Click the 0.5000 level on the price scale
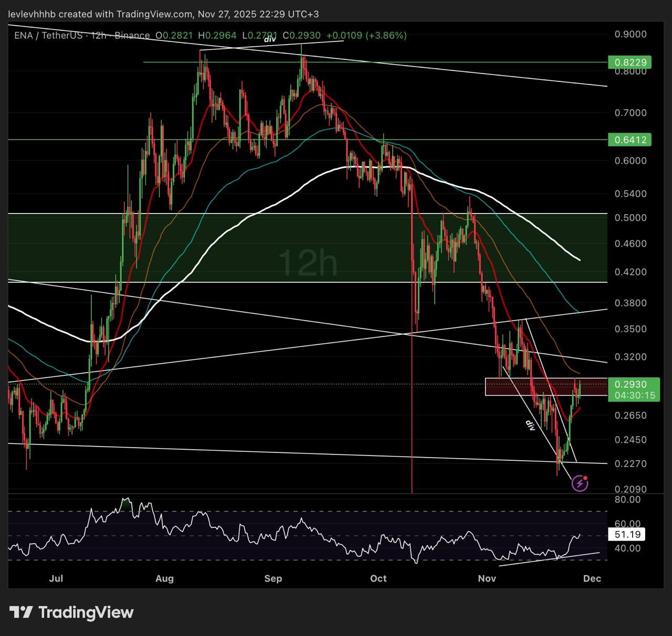Image resolution: width=672 pixels, height=636 pixels. tap(630, 218)
